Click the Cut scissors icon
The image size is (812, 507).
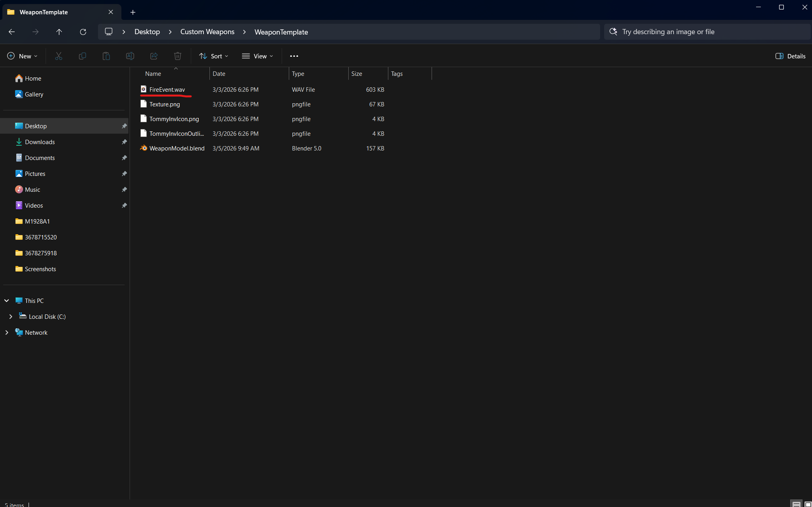[x=59, y=56]
